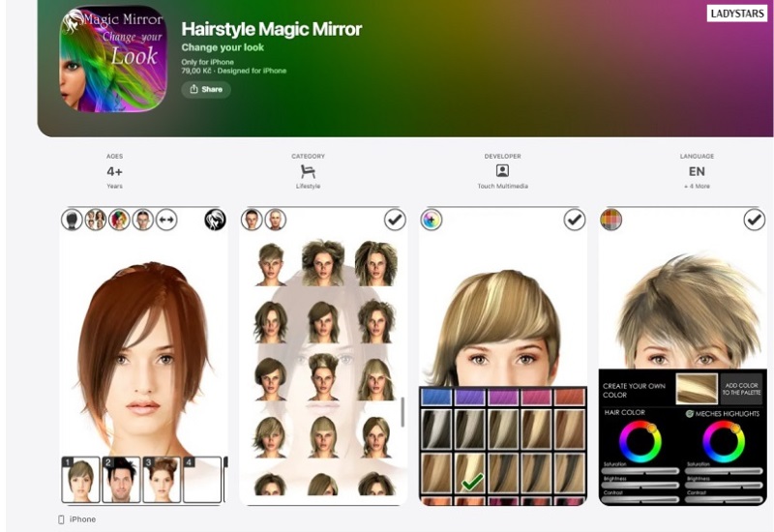
Task: Click the '4+' age rating
Action: click(114, 171)
